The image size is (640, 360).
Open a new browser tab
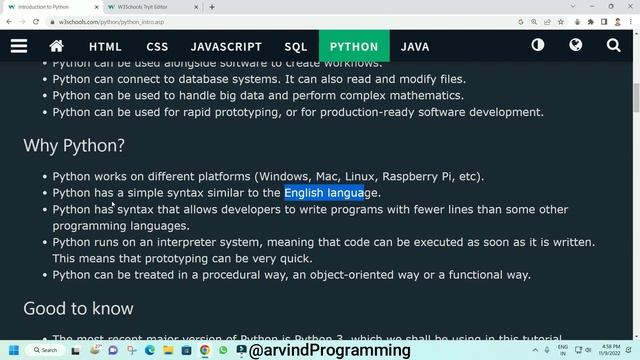[x=212, y=7]
